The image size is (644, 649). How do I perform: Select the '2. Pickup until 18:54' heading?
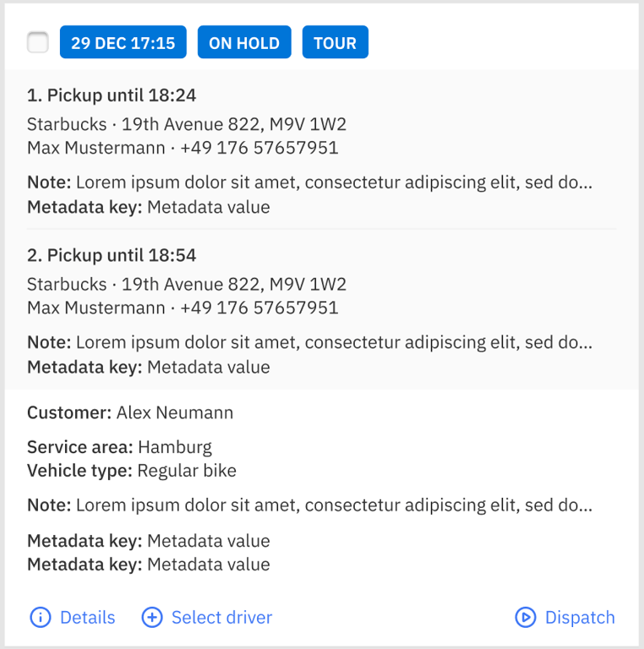click(x=112, y=255)
